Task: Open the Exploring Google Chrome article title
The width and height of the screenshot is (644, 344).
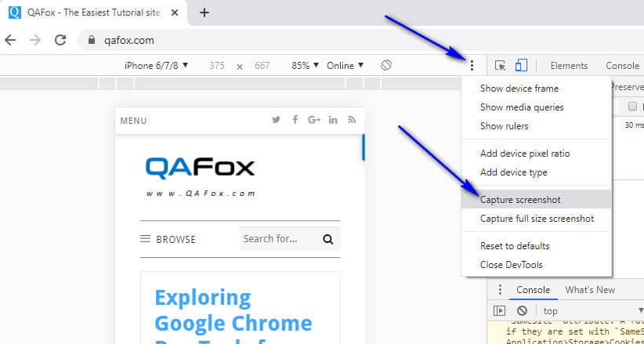Action: pyautogui.click(x=233, y=316)
